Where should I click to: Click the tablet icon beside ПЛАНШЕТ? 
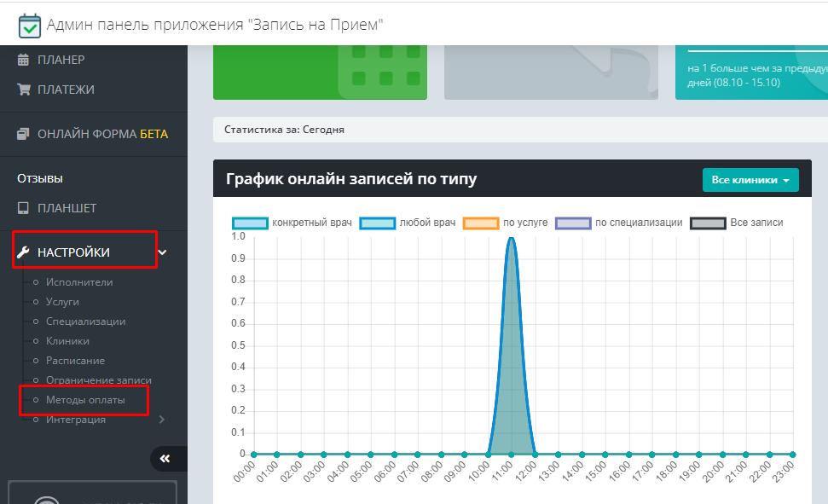point(24,208)
